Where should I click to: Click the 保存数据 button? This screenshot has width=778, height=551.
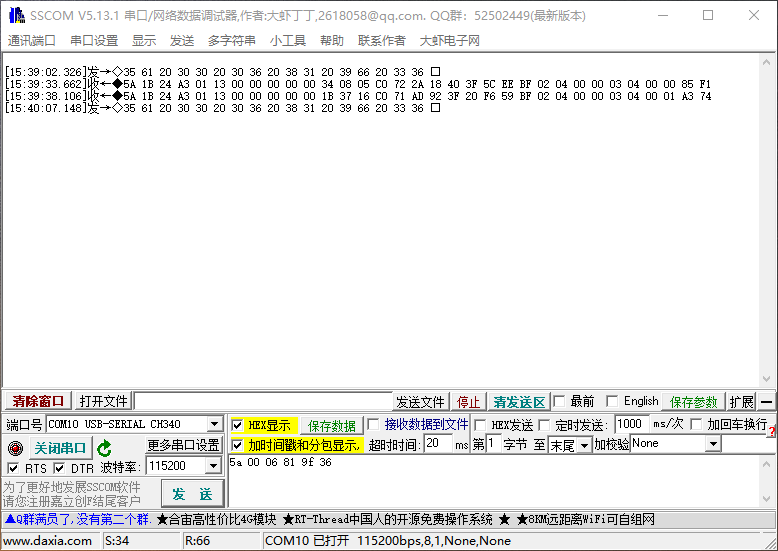point(332,425)
